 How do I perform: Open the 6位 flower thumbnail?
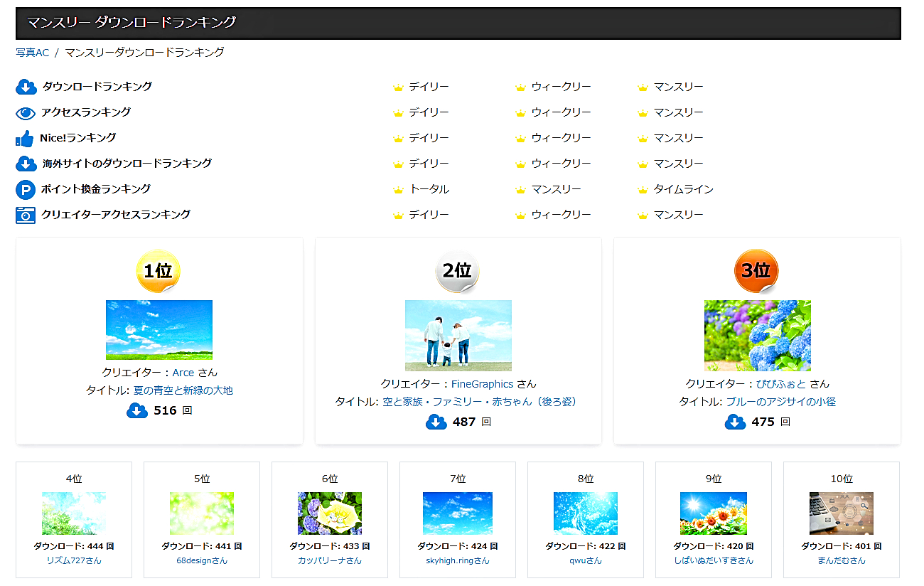pos(330,513)
